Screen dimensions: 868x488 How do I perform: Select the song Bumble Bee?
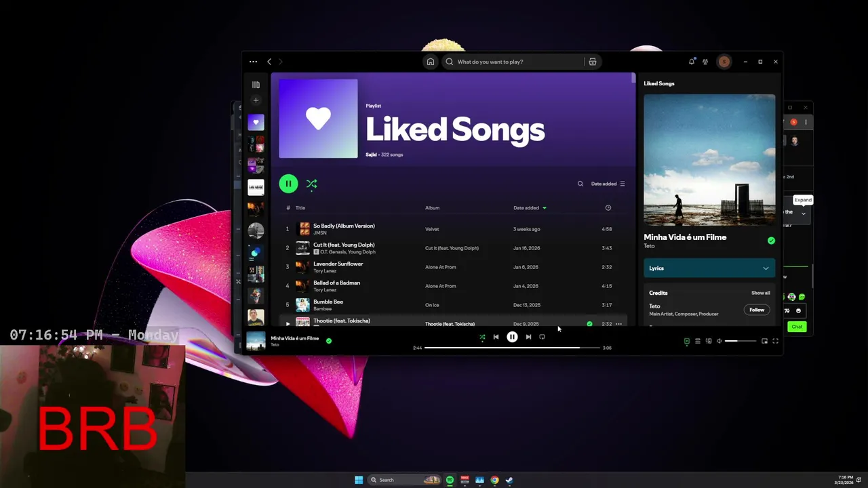[328, 302]
